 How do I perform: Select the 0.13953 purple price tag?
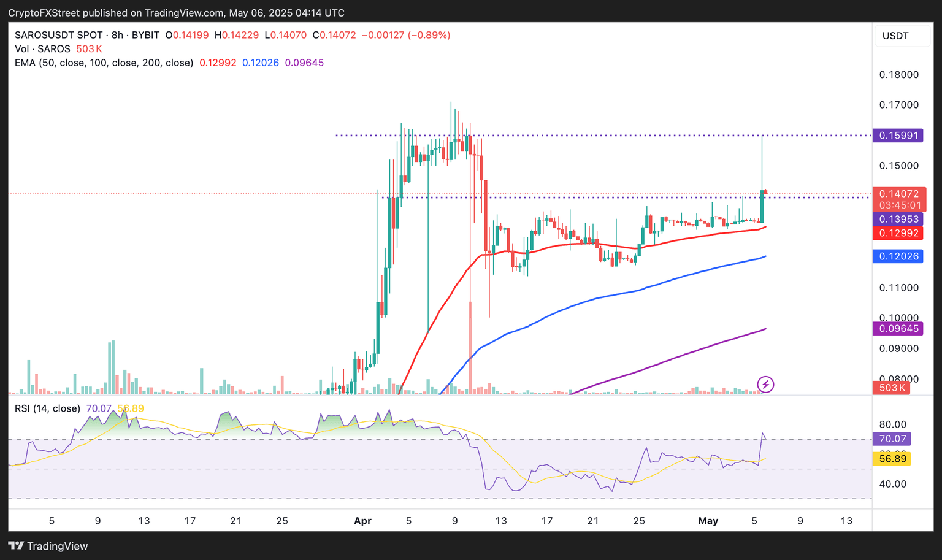click(x=897, y=219)
